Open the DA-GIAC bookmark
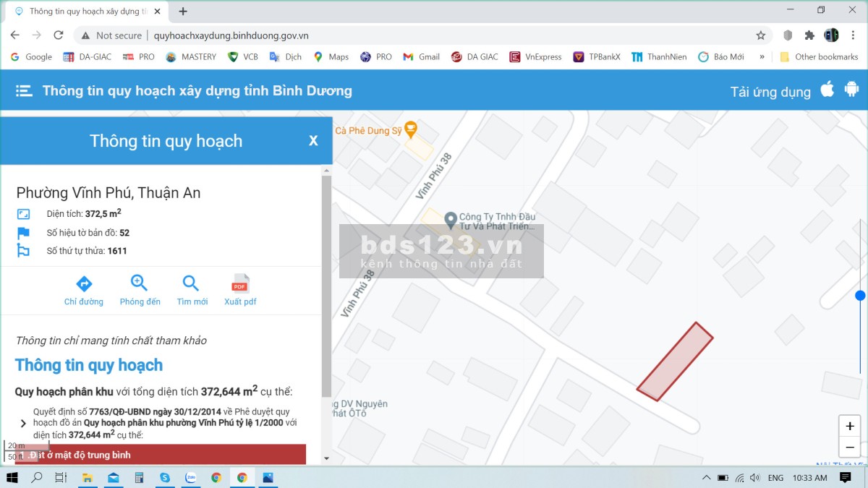Viewport: 868px width, 488px height. [87, 56]
